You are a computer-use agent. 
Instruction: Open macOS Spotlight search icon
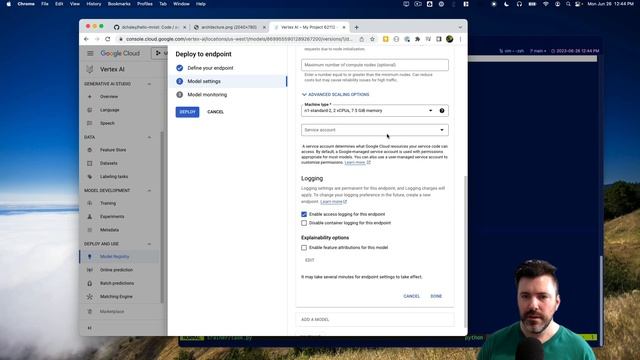point(568,4)
